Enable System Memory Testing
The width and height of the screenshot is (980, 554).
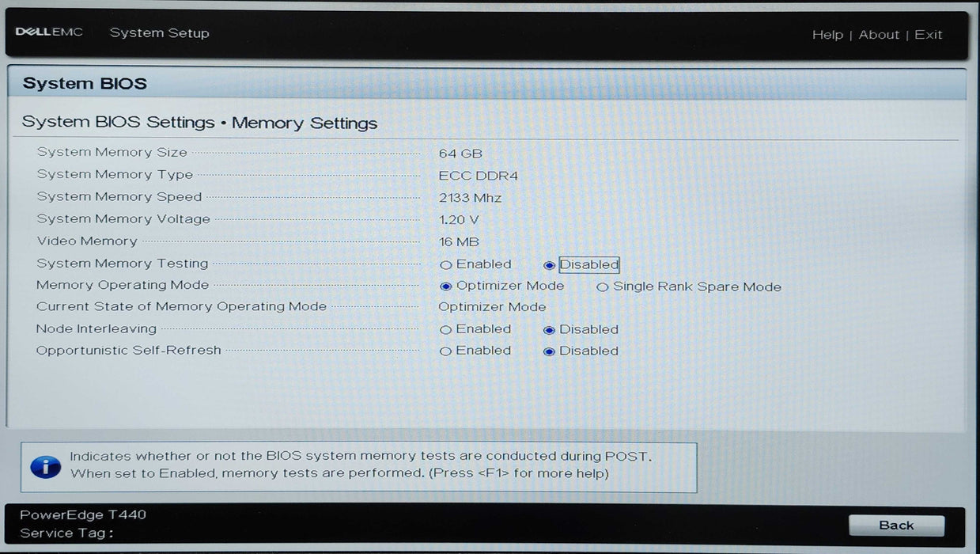click(x=446, y=265)
